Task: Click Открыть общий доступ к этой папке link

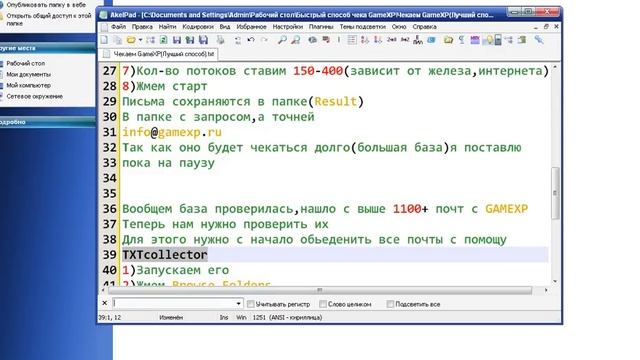Action: 49,20
